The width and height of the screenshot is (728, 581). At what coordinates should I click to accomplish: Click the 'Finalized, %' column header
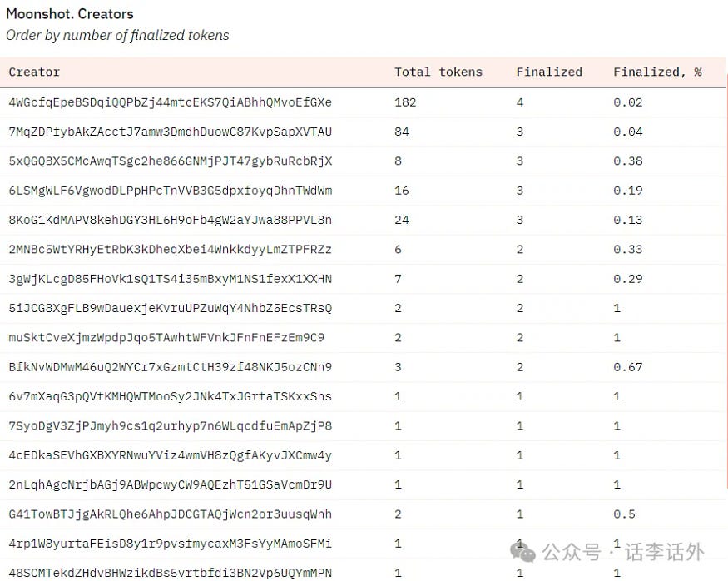[x=657, y=72]
